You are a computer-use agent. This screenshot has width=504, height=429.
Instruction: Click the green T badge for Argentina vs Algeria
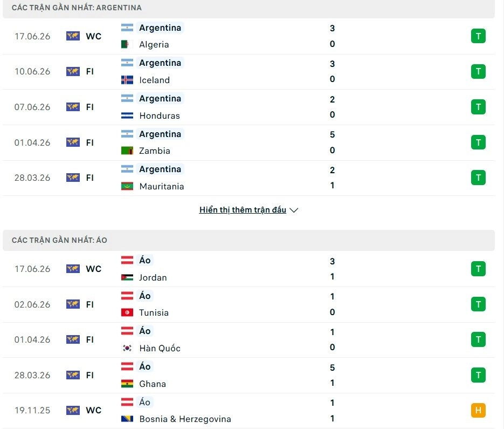[x=478, y=36]
